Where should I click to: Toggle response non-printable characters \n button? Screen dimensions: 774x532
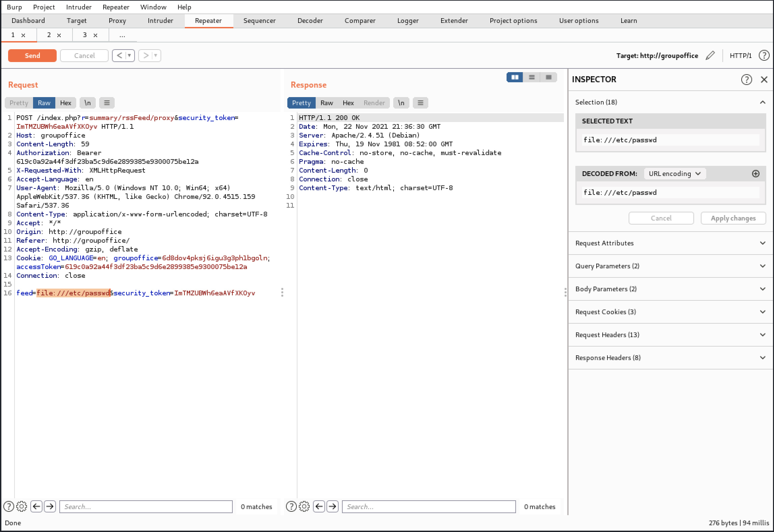[401, 103]
